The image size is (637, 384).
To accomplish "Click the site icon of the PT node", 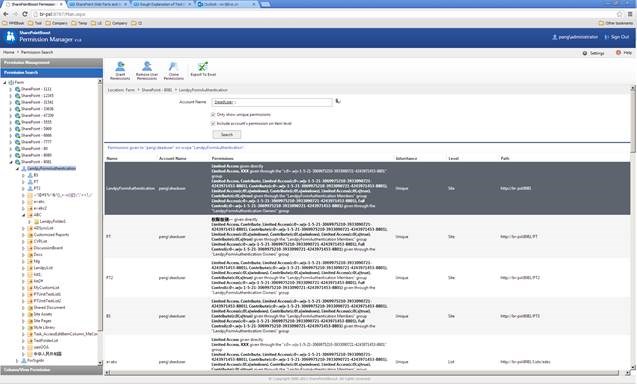I will [30, 182].
